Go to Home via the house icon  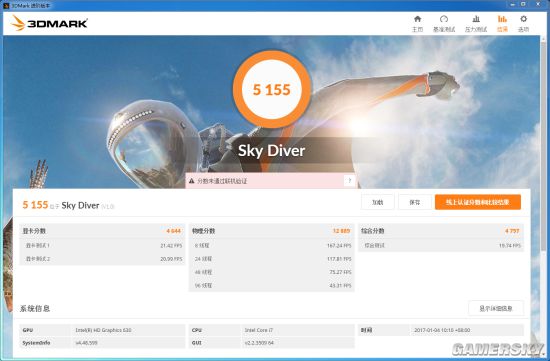(417, 24)
